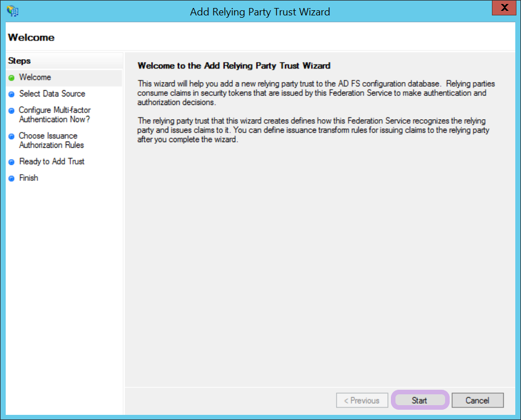The width and height of the screenshot is (521, 420).
Task: Cancel the wizard with Cancel button
Action: click(477, 401)
